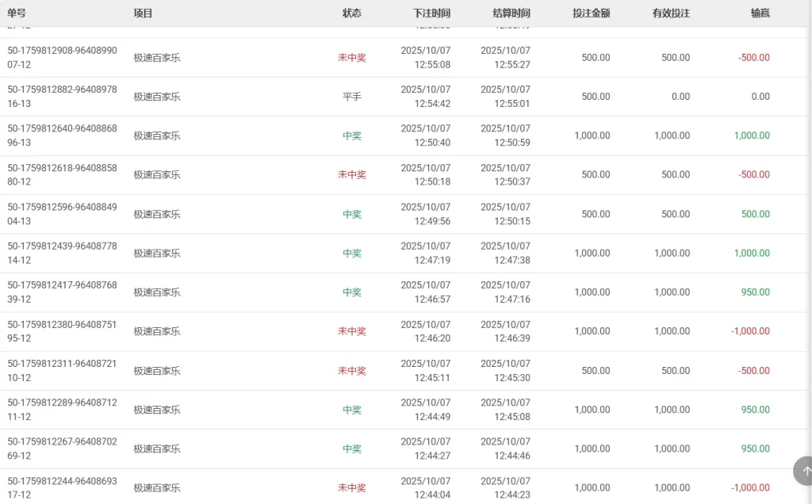812x504 pixels.
Task: Select the order number ending in 16-13
Action: pos(62,97)
